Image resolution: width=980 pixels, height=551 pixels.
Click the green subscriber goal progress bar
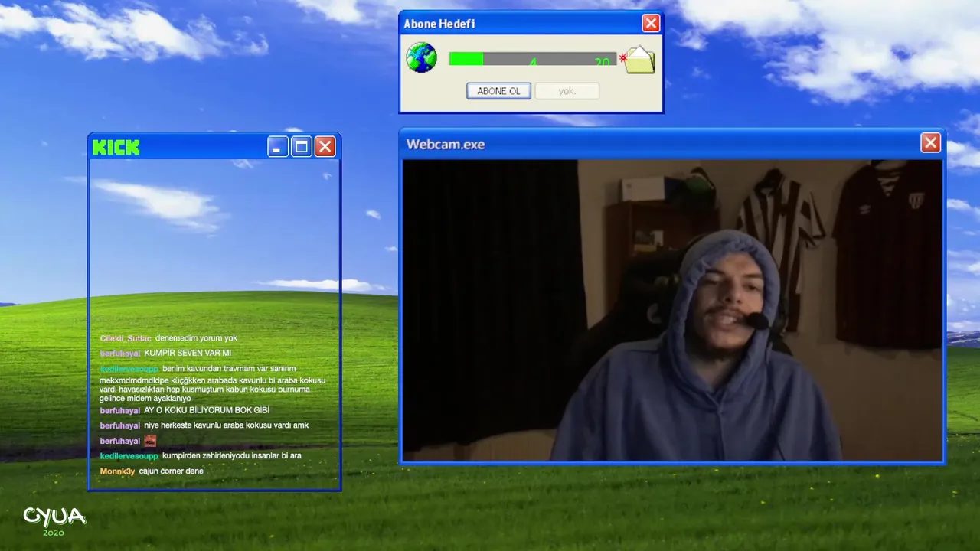532,59
